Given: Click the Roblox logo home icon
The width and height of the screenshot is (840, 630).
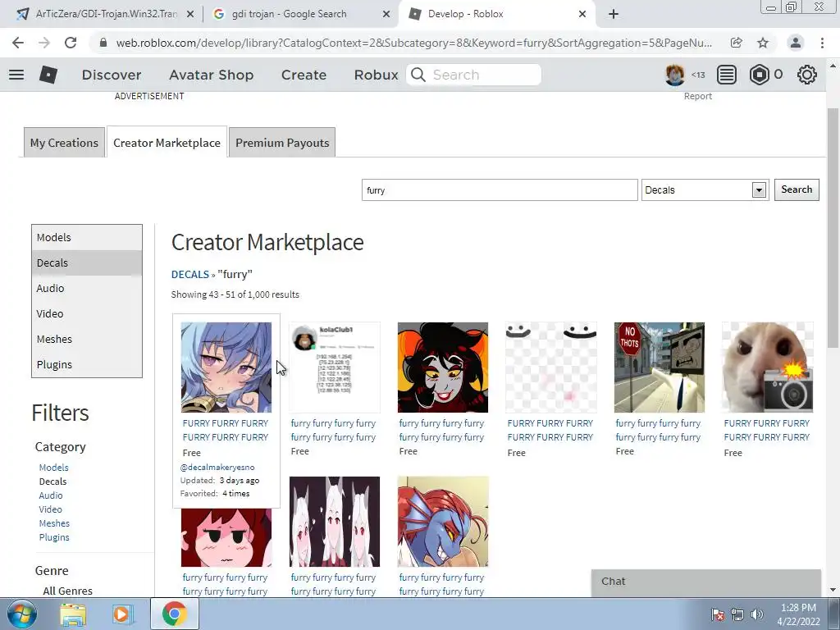Looking at the screenshot, I should tap(48, 75).
